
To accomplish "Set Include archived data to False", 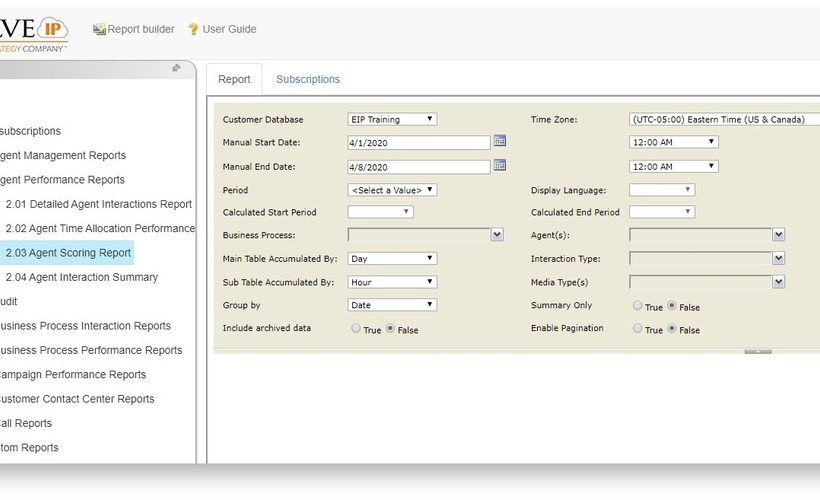I will pyautogui.click(x=390, y=328).
